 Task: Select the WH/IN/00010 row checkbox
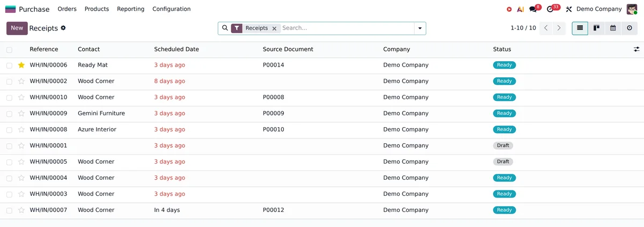pos(9,97)
